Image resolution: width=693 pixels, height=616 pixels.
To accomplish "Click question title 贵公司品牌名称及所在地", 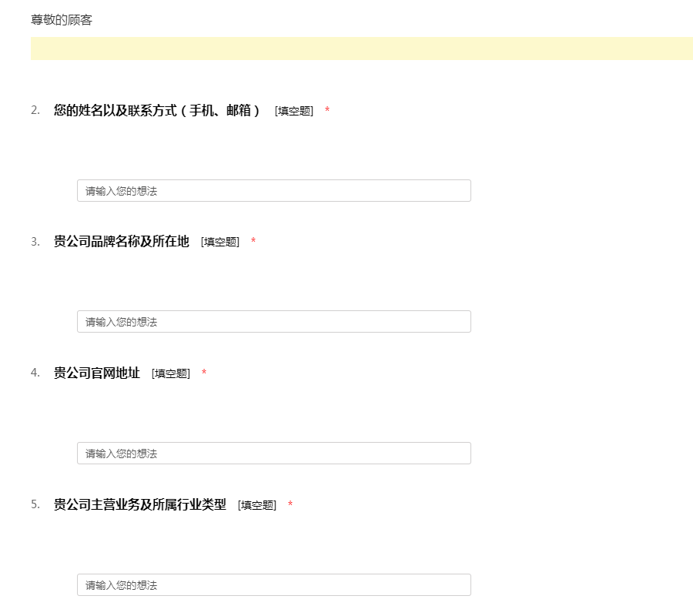I will [x=121, y=242].
